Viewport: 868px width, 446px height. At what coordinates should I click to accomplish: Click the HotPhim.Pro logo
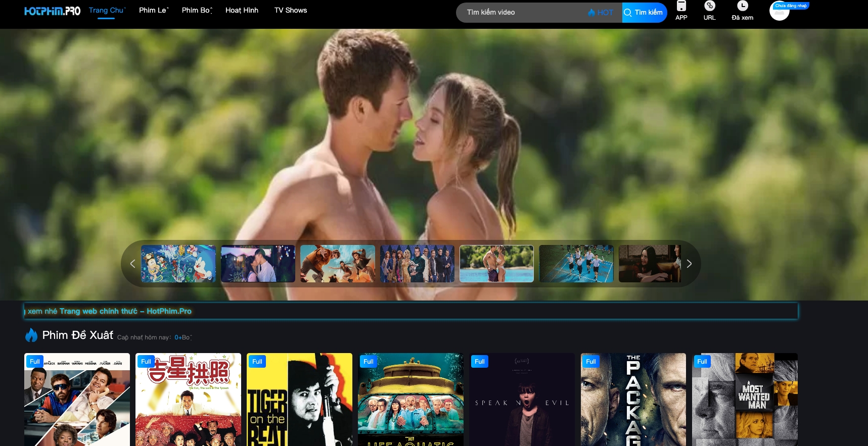[x=52, y=11]
